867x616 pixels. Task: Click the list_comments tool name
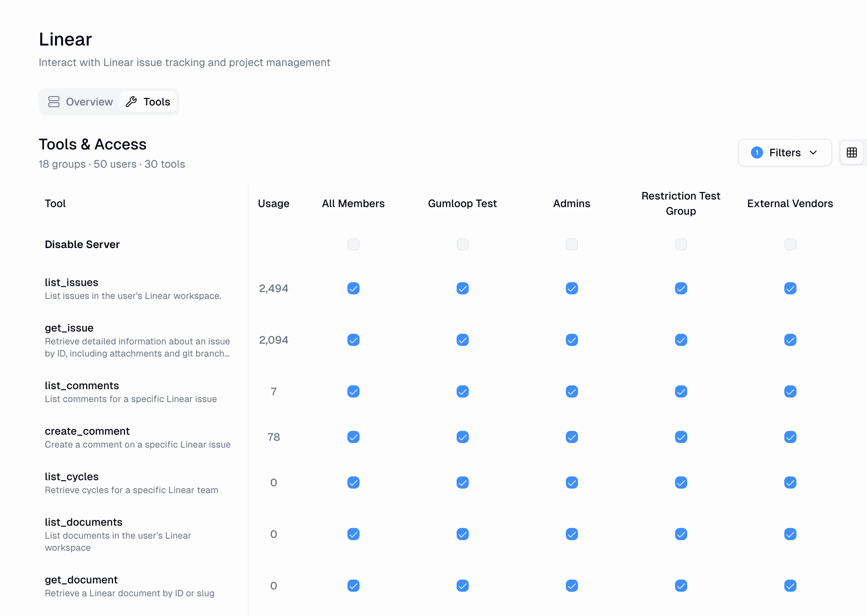[82, 385]
